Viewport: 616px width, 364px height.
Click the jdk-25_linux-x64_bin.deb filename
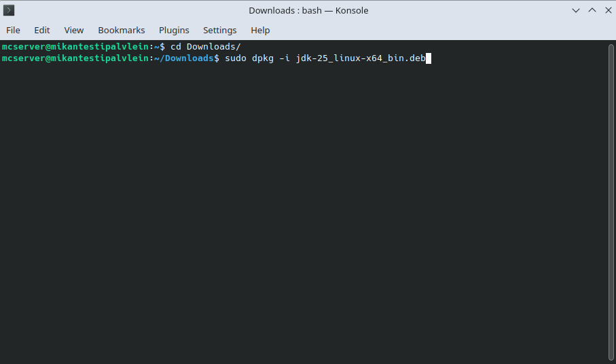tap(361, 58)
